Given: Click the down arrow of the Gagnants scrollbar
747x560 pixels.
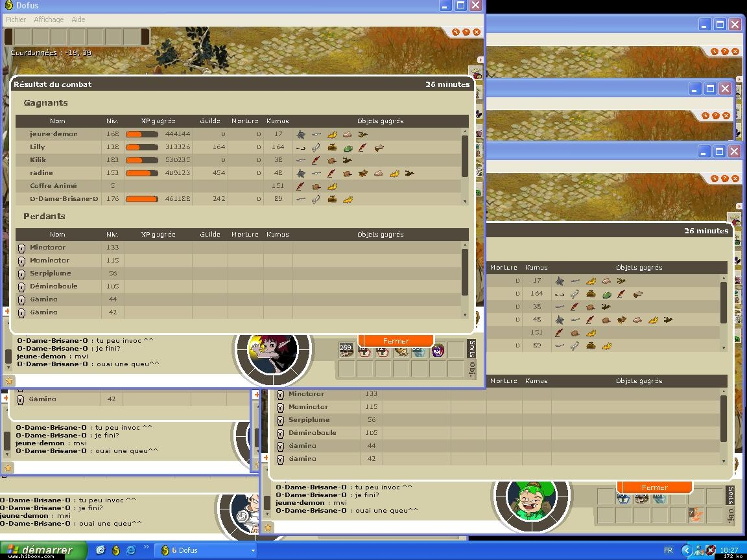Looking at the screenshot, I should click(465, 202).
